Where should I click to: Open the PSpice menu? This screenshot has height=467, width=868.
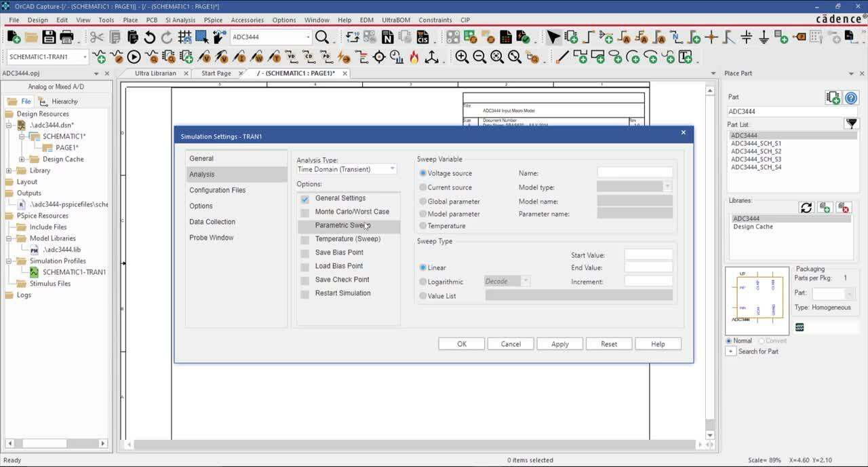click(213, 20)
